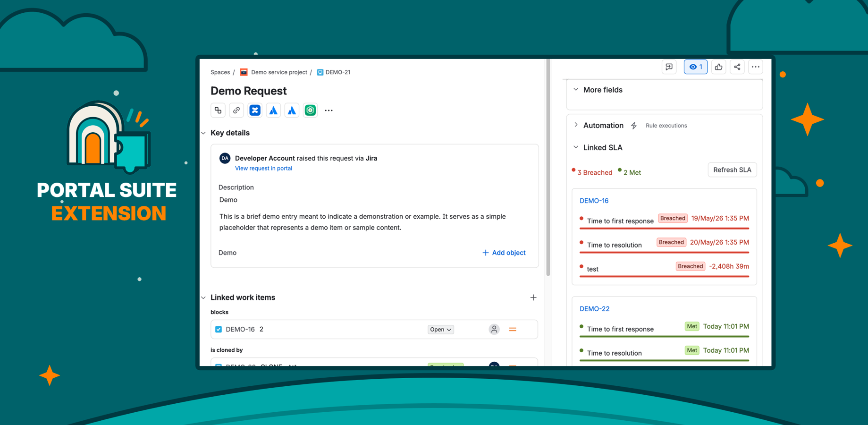The height and width of the screenshot is (425, 868).
Task: Click the Demo service project icon in breadcrumb
Action: (244, 72)
